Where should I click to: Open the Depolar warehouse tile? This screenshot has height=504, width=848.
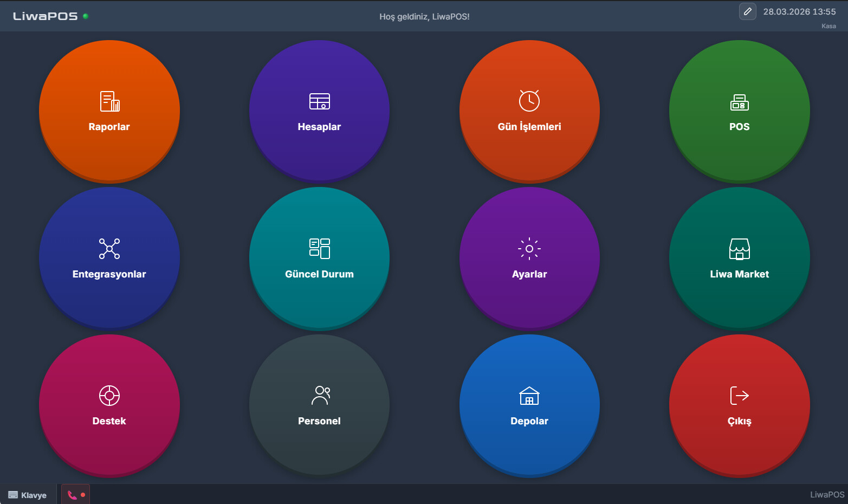coord(529,405)
